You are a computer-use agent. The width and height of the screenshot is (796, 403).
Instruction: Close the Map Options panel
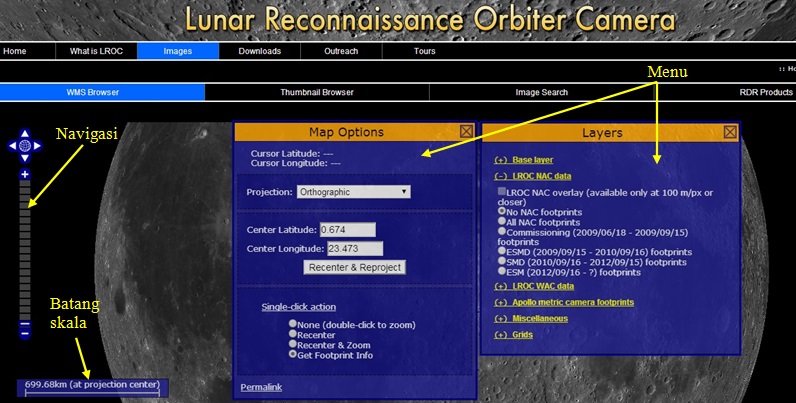click(x=466, y=131)
